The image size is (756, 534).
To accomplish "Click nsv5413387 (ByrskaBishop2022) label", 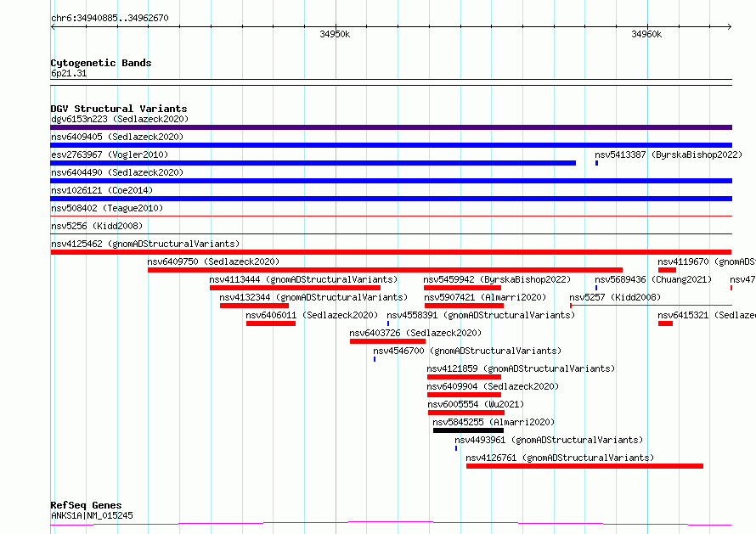I will click(669, 155).
